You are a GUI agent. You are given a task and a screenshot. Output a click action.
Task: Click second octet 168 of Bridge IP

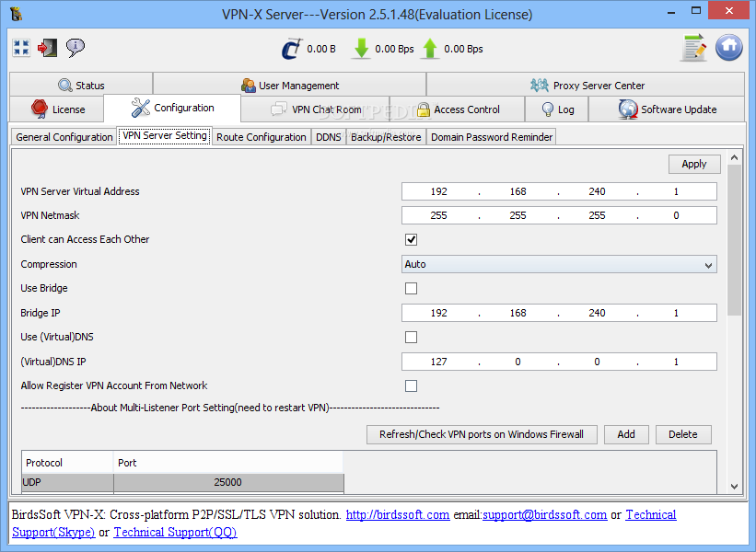518,313
